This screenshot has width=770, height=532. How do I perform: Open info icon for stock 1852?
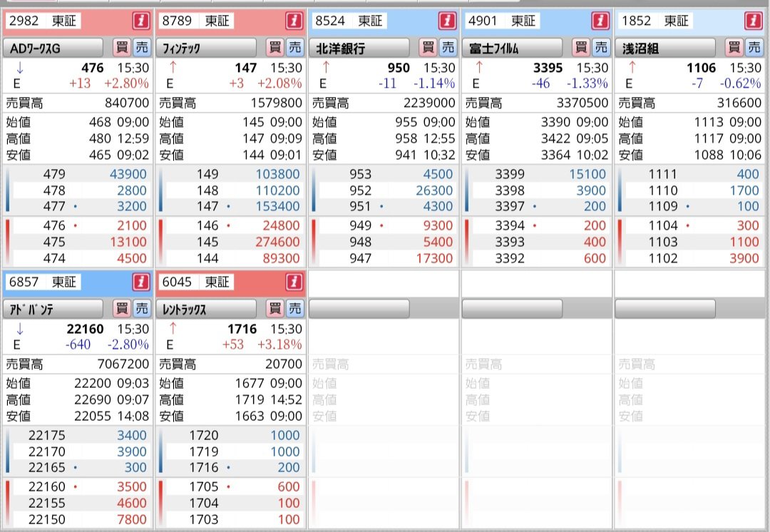click(754, 21)
